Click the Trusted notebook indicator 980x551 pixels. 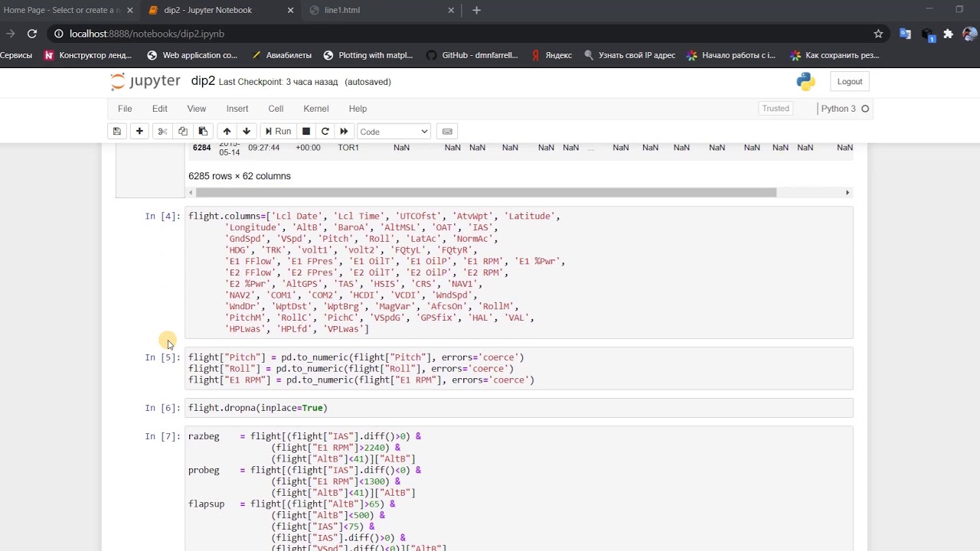775,109
